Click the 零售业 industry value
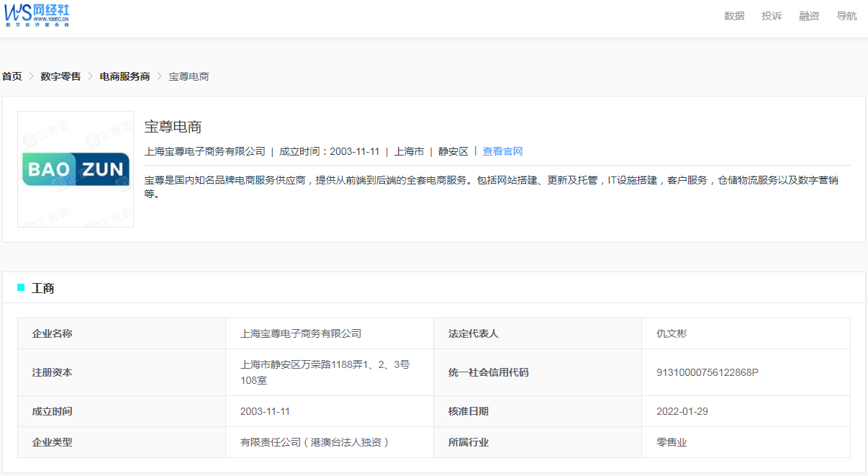This screenshot has width=868, height=476. [672, 442]
